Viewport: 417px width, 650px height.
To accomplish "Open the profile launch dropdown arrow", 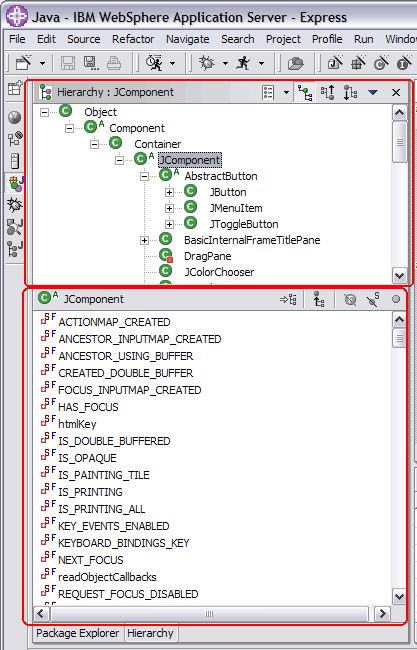I will pyautogui.click(x=172, y=64).
